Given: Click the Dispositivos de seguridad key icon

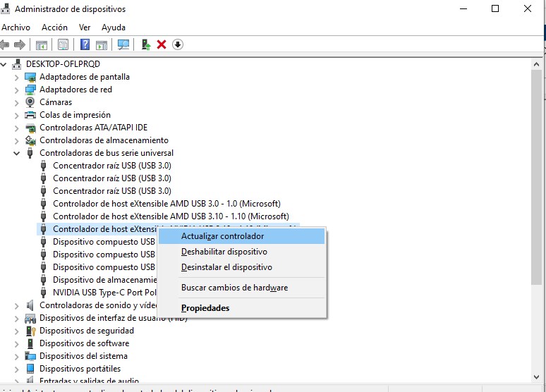Looking at the screenshot, I should pyautogui.click(x=31, y=331).
